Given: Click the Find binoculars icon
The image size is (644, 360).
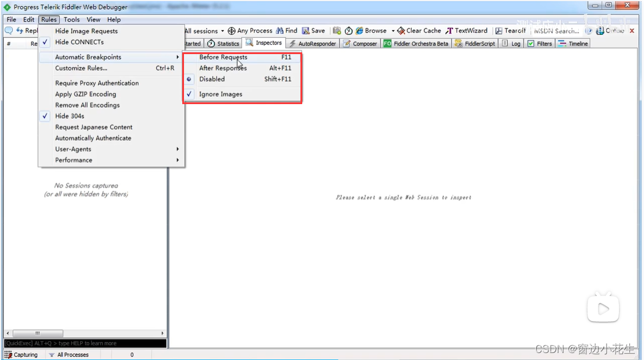Looking at the screenshot, I should click(x=279, y=31).
